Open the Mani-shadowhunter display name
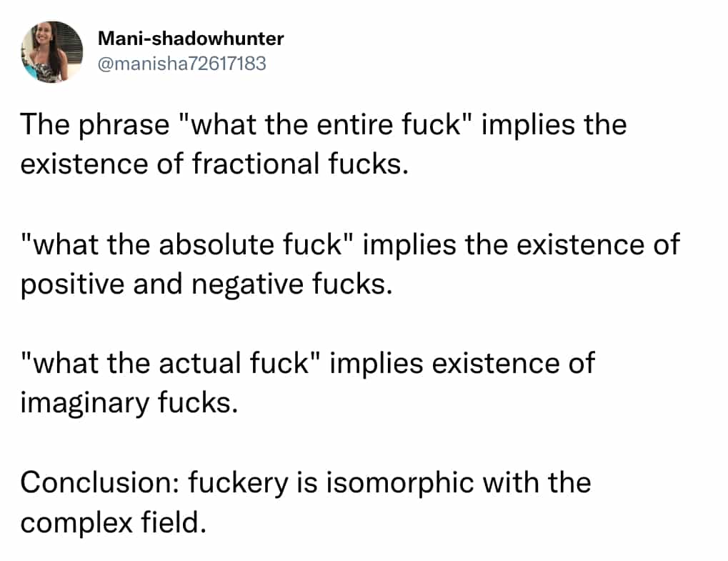 pyautogui.click(x=189, y=39)
